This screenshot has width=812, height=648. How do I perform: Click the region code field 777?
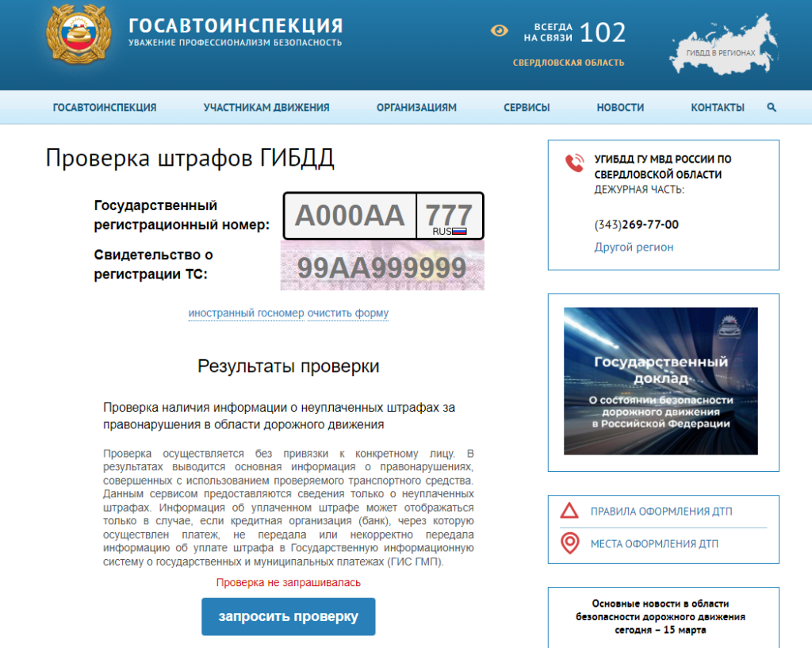click(x=449, y=213)
